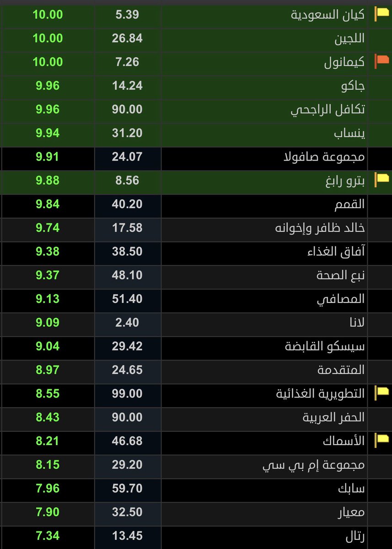Click the price 90.00 of تكافل الراجحي
This screenshot has width=392, height=549.
pyautogui.click(x=128, y=109)
